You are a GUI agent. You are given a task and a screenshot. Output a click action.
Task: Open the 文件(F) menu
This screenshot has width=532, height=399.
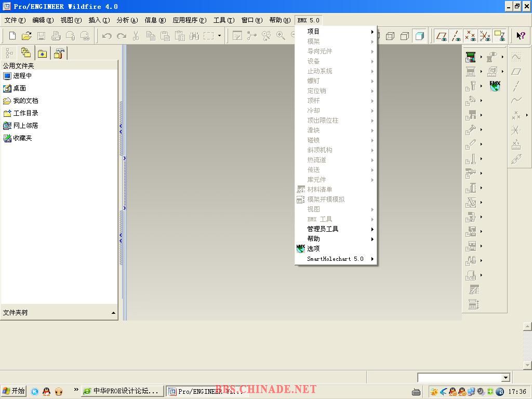coord(15,20)
